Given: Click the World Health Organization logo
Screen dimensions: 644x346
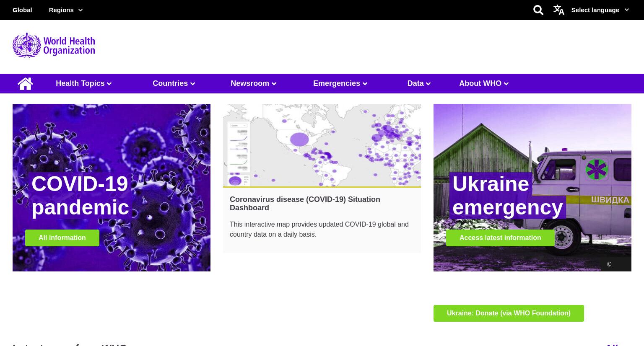Looking at the screenshot, I should 54,45.
